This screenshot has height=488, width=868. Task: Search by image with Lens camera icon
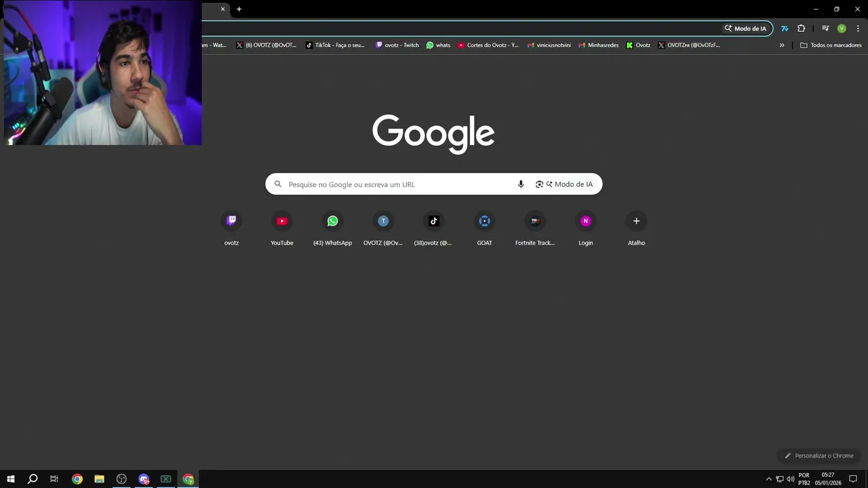[x=539, y=184]
